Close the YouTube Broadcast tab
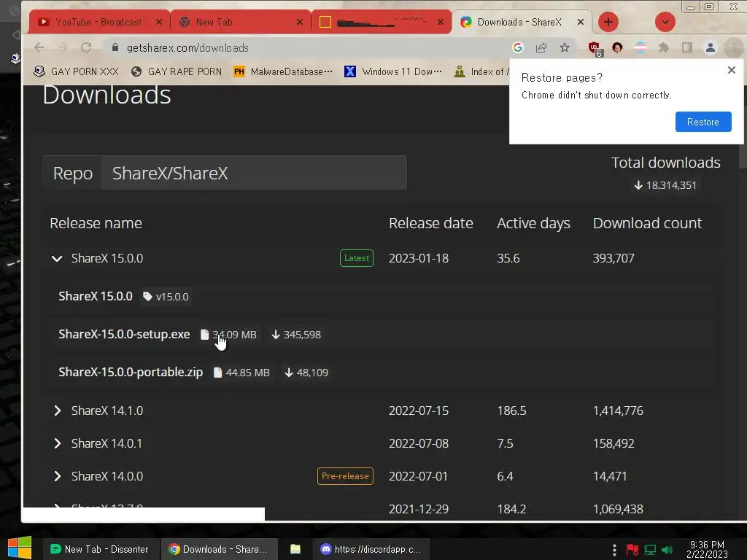This screenshot has width=747, height=560. pyautogui.click(x=159, y=22)
